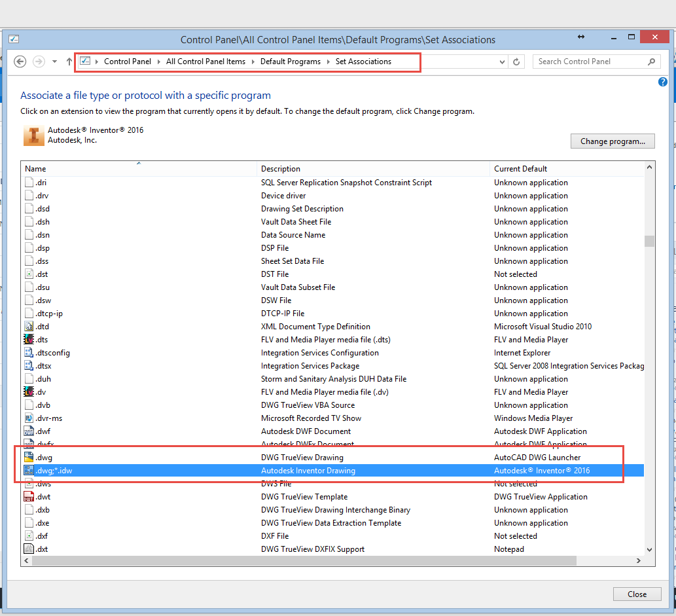Select the .dri file icon
Viewport: 676px width, 616px height.
29,183
